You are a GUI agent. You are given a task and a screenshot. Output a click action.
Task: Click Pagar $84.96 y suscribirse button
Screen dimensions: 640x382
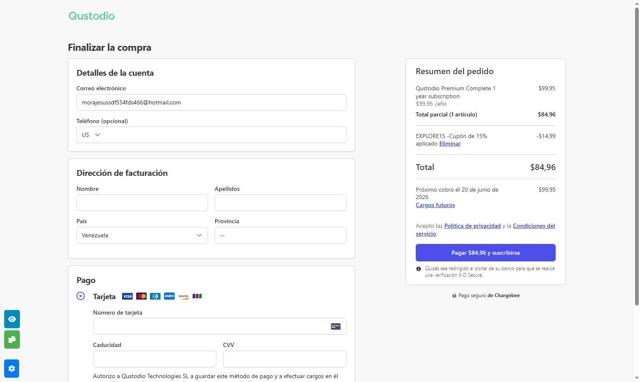coord(485,253)
